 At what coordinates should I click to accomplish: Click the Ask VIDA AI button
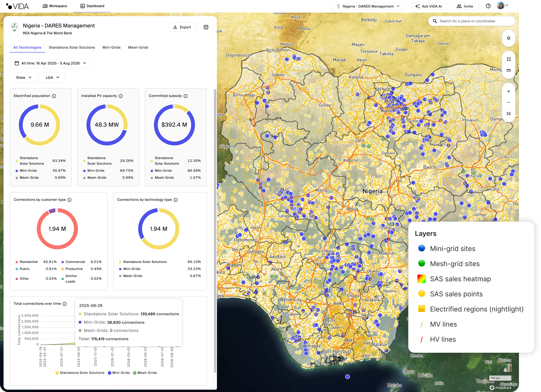429,6
